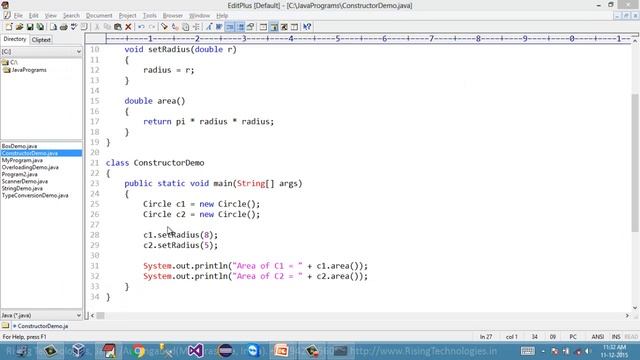
Task: Switch to the Cliptext tab
Action: [41, 40]
